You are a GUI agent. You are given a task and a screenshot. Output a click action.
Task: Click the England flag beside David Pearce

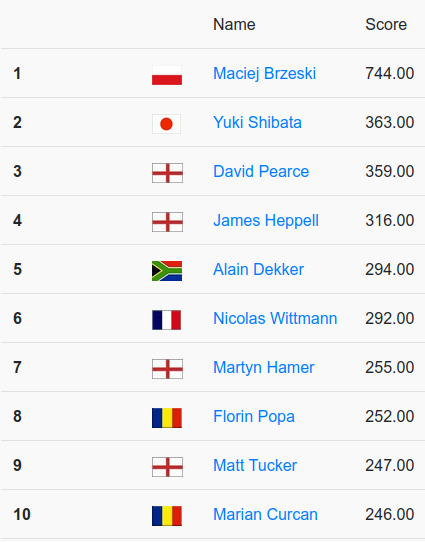167,173
